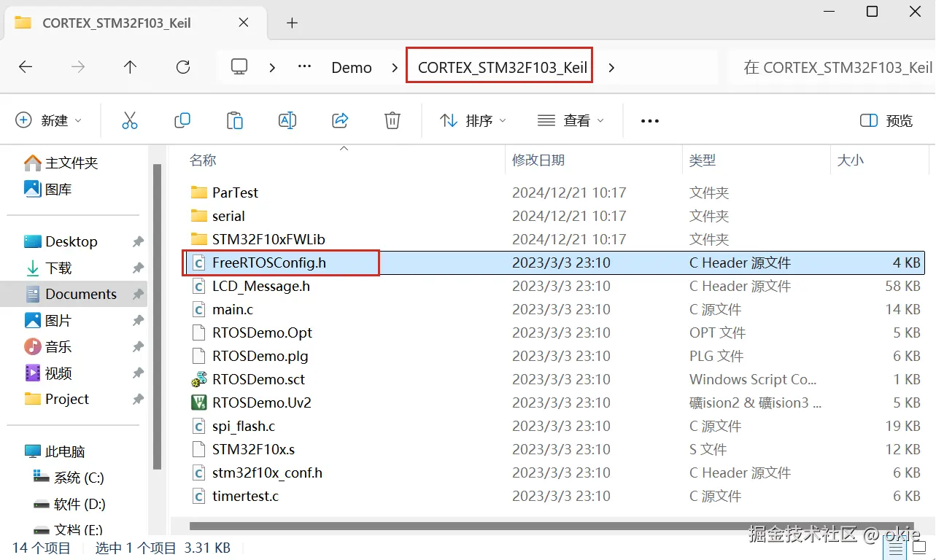This screenshot has width=936, height=560.
Task: Select the RTOSDemo.Opt file
Action: (554, 332)
